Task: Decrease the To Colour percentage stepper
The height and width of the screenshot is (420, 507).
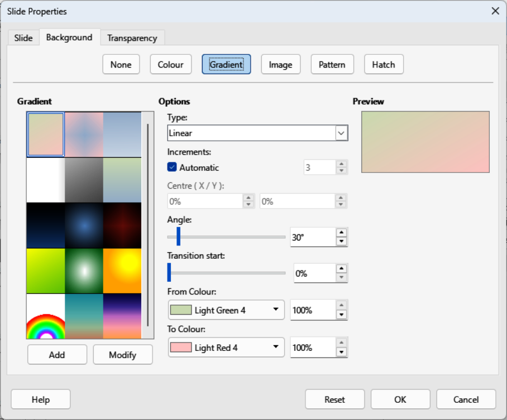Action: [342, 352]
